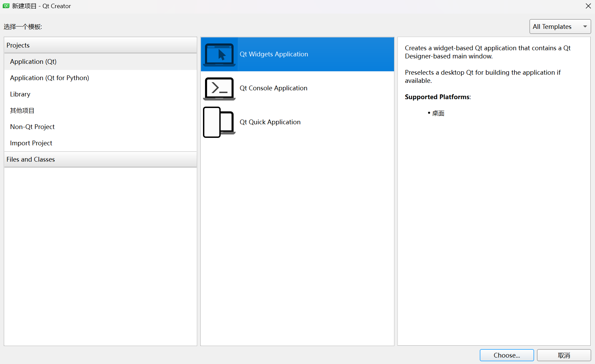Click the Choose... button
595x364 pixels.
[x=507, y=355]
